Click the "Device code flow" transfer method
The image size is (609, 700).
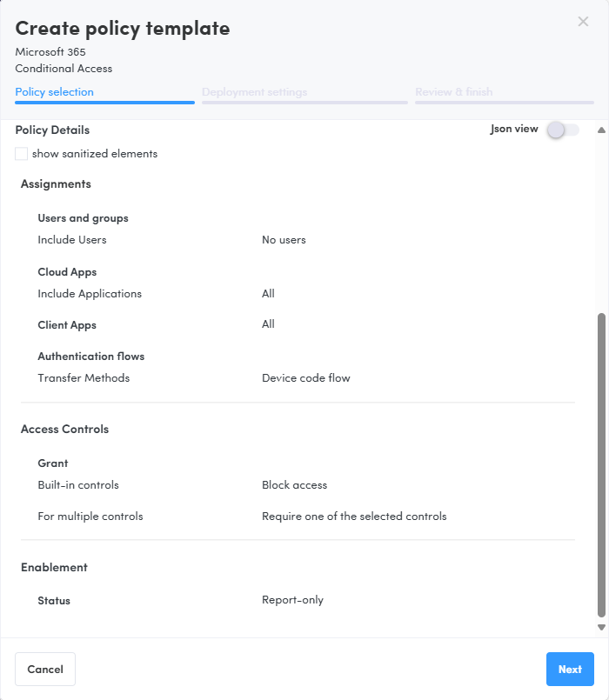[x=305, y=378]
